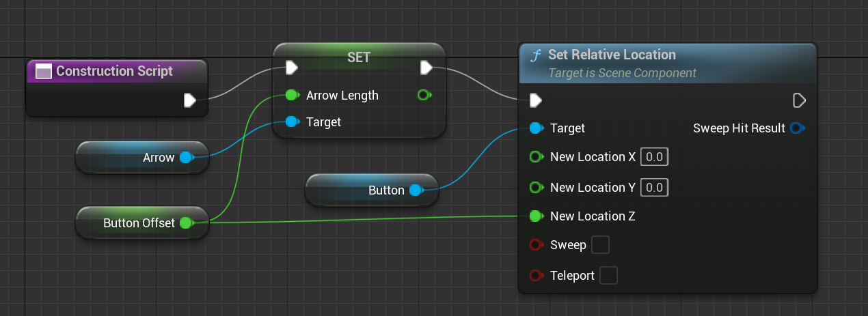
Task: Enable the Sweep checkbox
Action: pos(599,245)
